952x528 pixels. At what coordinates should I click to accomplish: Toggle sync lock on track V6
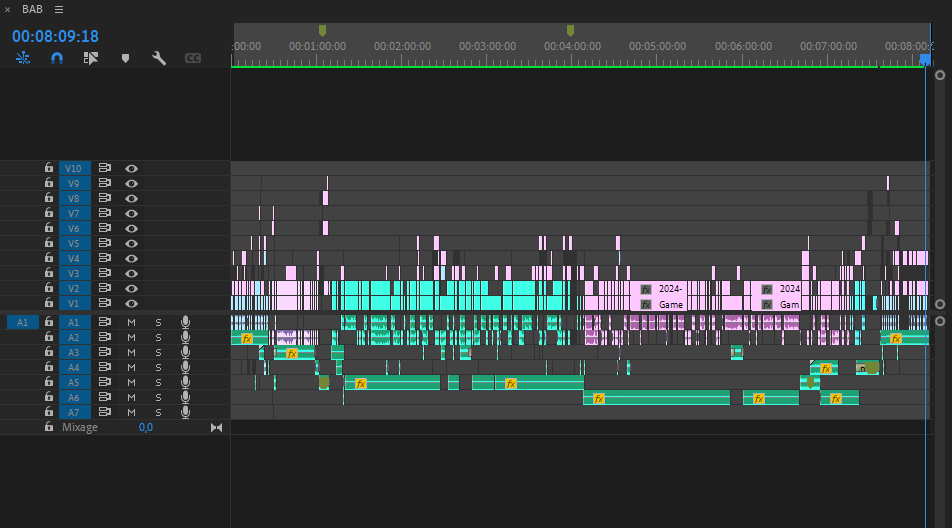pyautogui.click(x=104, y=228)
